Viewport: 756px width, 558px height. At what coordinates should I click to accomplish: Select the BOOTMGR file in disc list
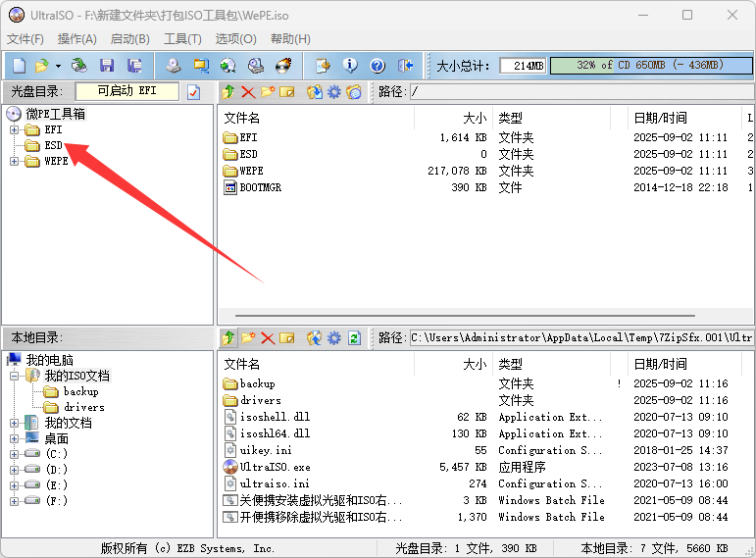point(260,187)
